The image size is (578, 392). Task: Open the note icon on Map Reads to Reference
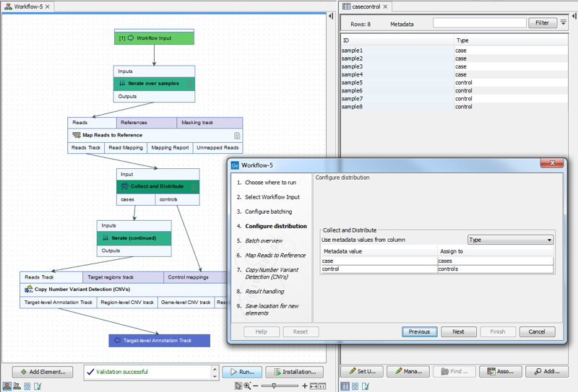(237, 135)
